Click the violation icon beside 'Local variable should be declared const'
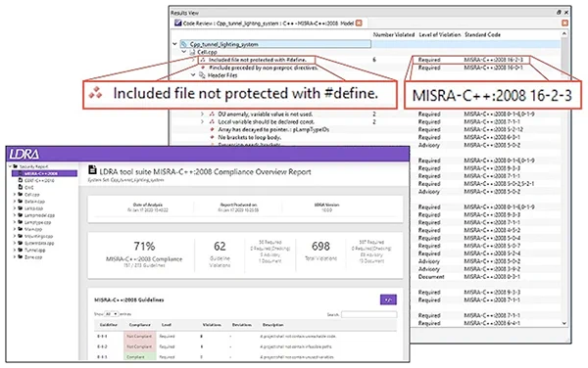588x368 pixels. pos(212,121)
